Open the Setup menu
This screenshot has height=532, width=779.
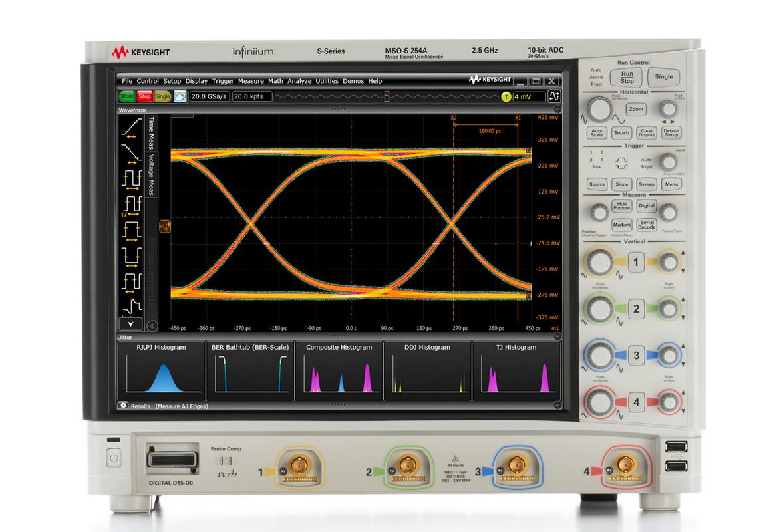point(172,81)
